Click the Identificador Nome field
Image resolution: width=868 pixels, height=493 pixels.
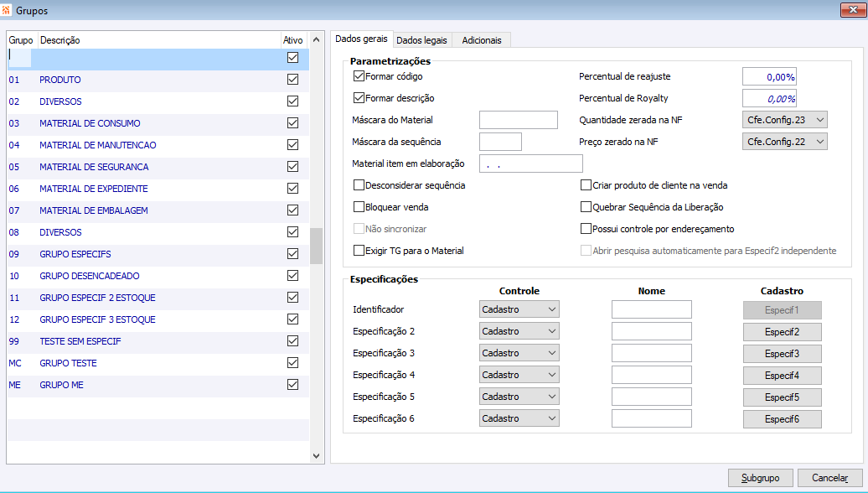point(652,309)
